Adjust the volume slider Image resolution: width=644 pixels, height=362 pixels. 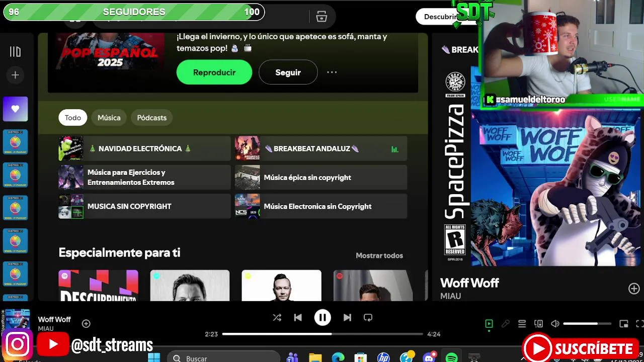587,324
